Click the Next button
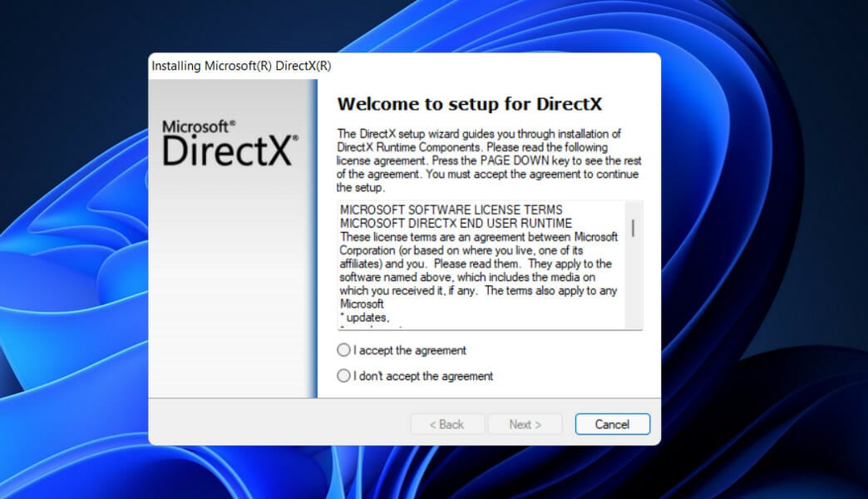This screenshot has width=868, height=499. pos(525,424)
